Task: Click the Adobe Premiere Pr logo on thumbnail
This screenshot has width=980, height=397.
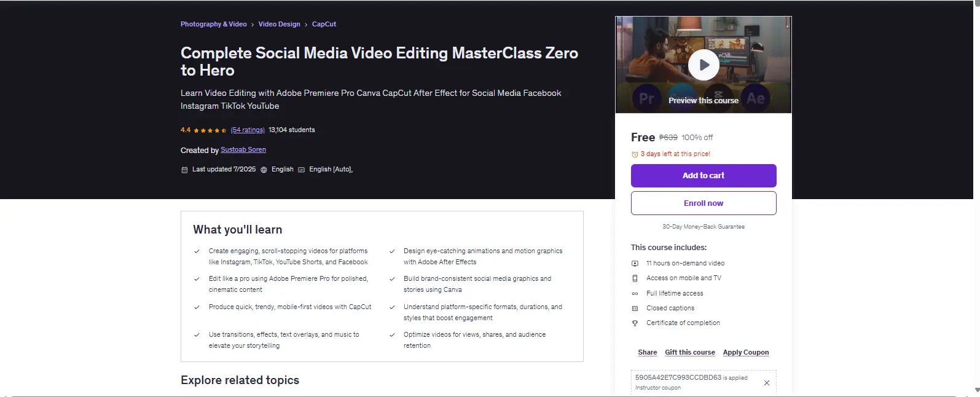Action: click(x=646, y=98)
